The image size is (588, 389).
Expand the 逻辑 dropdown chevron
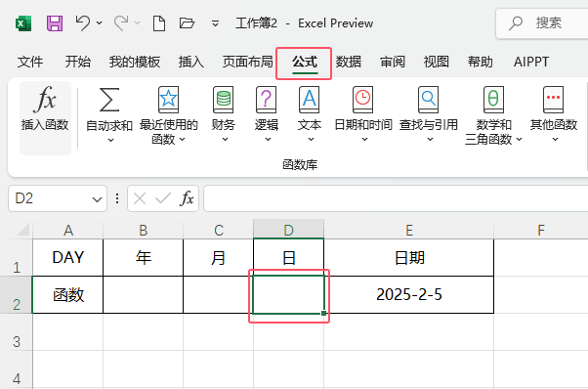coord(268,140)
